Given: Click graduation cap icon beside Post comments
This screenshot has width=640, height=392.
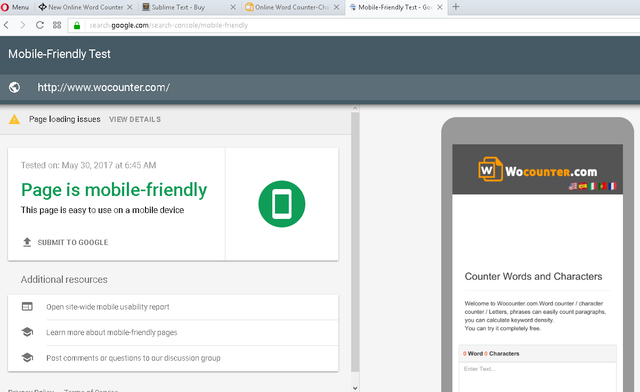Looking at the screenshot, I should point(27,358).
